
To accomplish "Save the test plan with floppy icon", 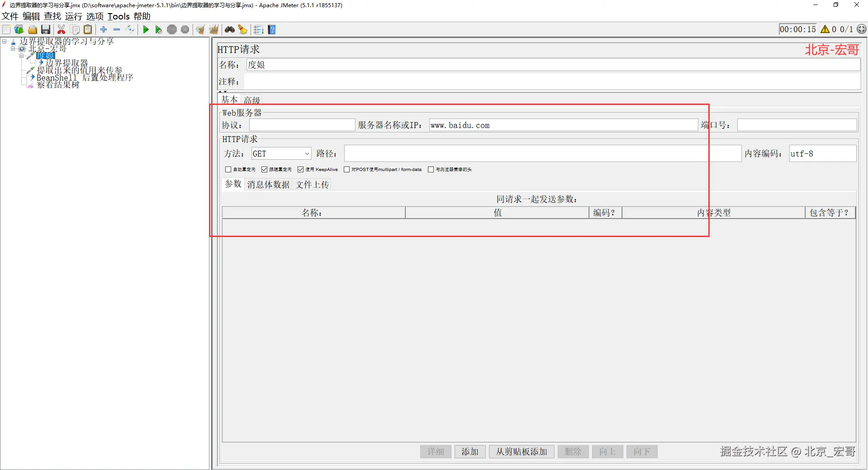I will 46,30.
